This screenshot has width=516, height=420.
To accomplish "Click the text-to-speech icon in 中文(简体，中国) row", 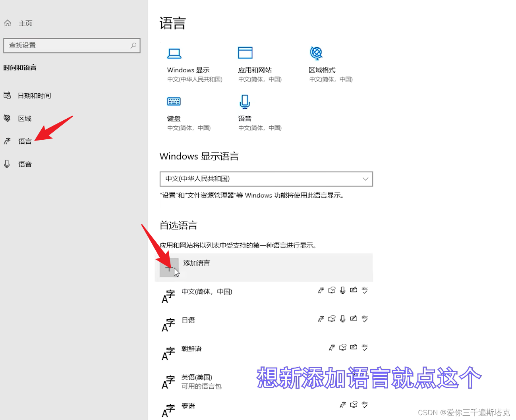I will point(332,290).
